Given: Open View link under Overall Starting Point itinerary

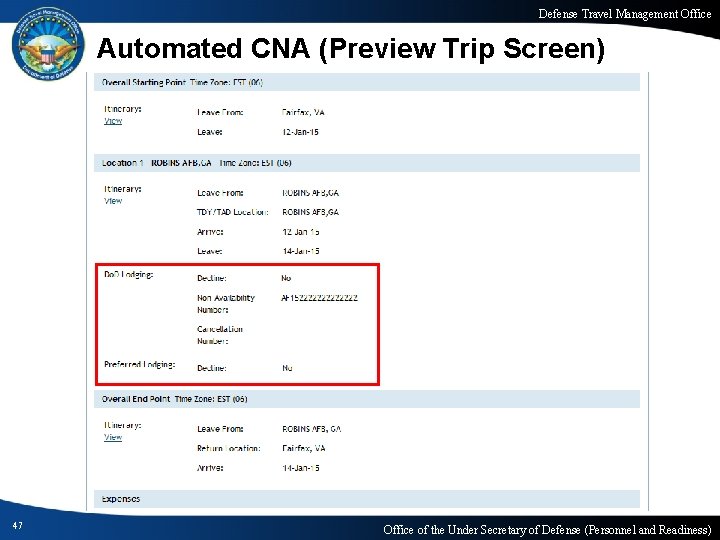Looking at the screenshot, I should [x=113, y=121].
